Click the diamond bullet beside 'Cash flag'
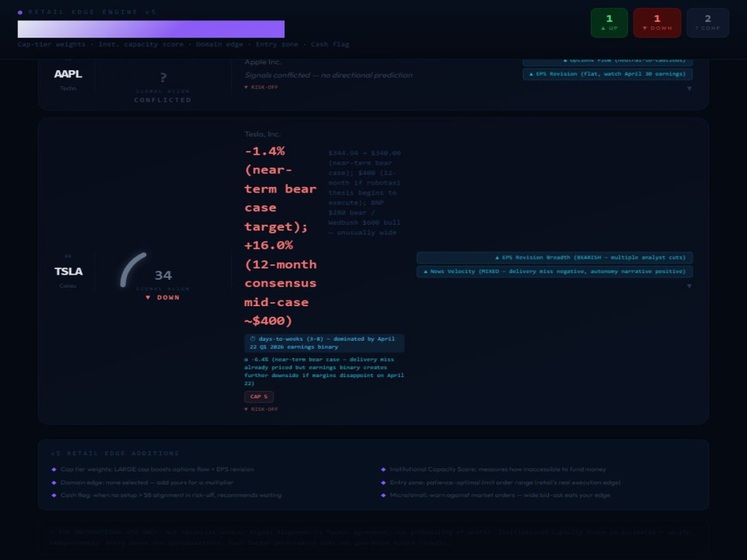This screenshot has width=747, height=560. (54, 496)
